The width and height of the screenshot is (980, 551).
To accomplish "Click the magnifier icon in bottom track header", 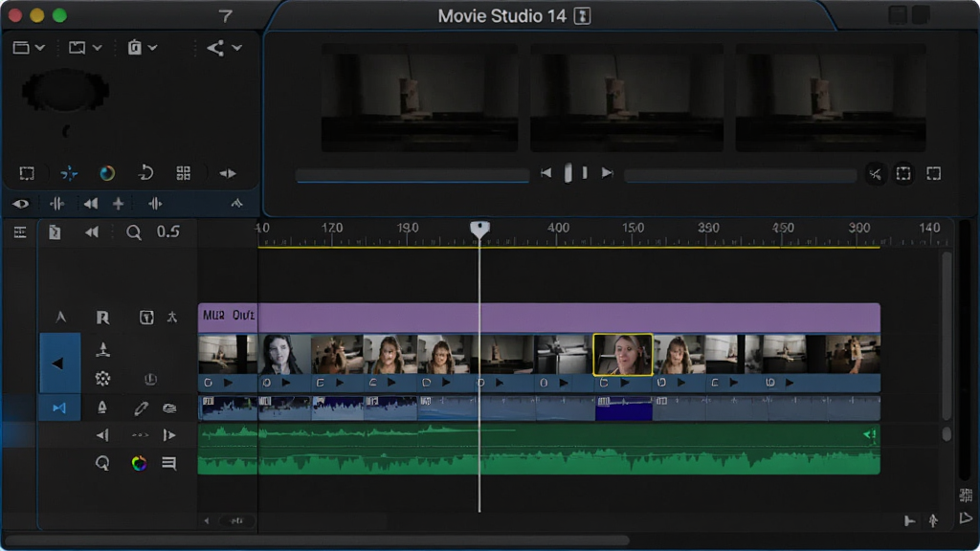I will (x=102, y=463).
